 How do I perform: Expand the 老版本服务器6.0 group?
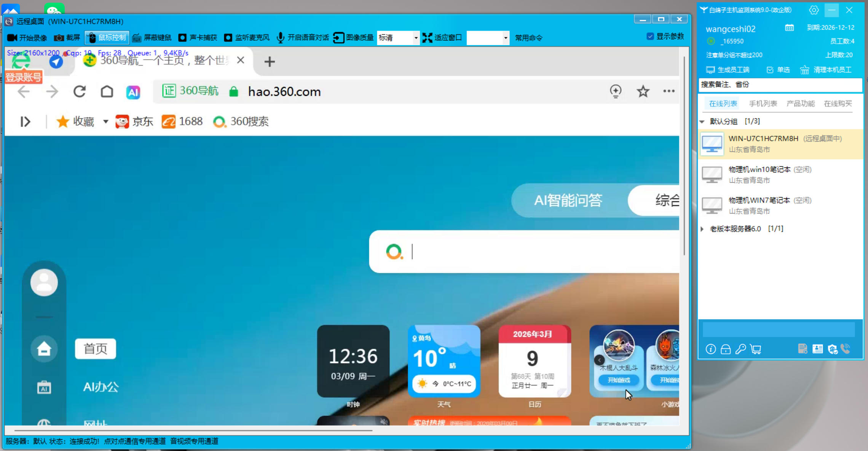tap(702, 229)
